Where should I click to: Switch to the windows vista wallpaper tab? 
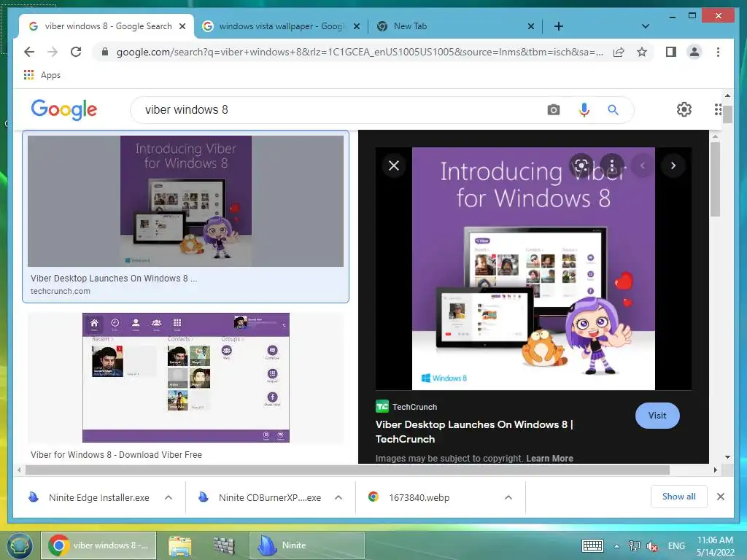click(x=281, y=26)
